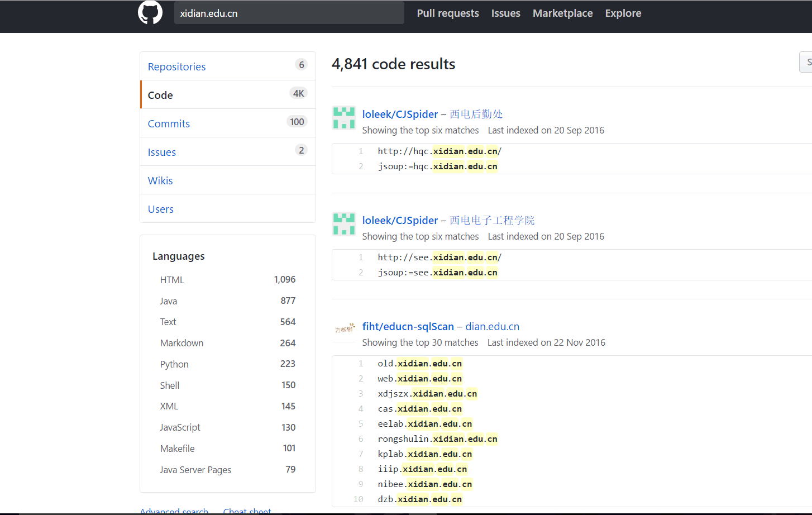Open Issues in the top navigation bar
812x515 pixels.
pos(506,13)
